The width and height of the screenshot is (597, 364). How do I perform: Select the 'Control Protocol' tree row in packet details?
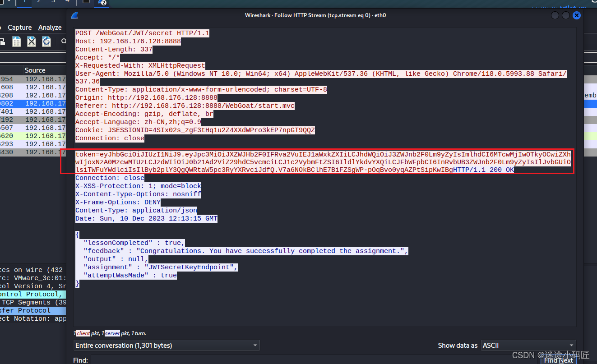click(x=33, y=294)
